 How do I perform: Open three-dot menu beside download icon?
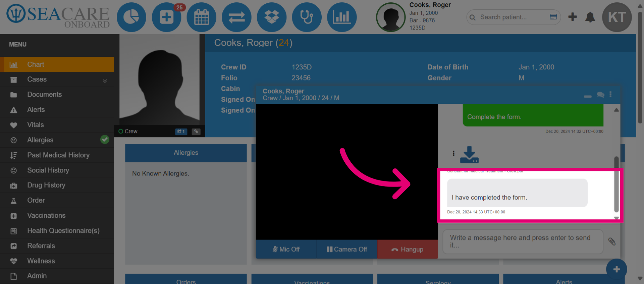(453, 153)
